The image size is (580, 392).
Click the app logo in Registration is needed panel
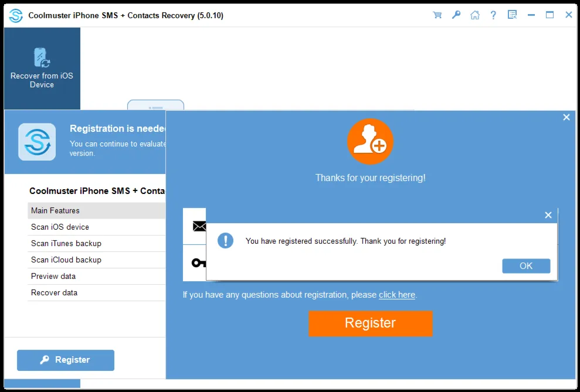click(37, 142)
